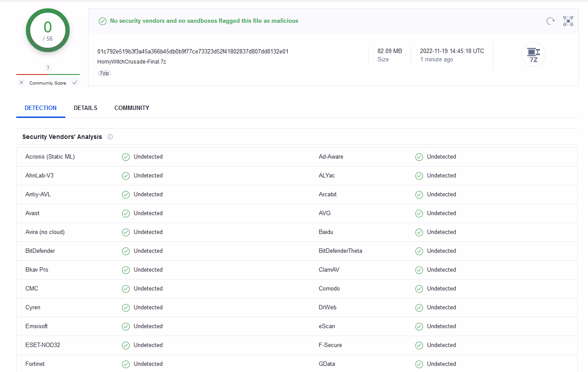Vote positive with the check community score icon

(75, 82)
